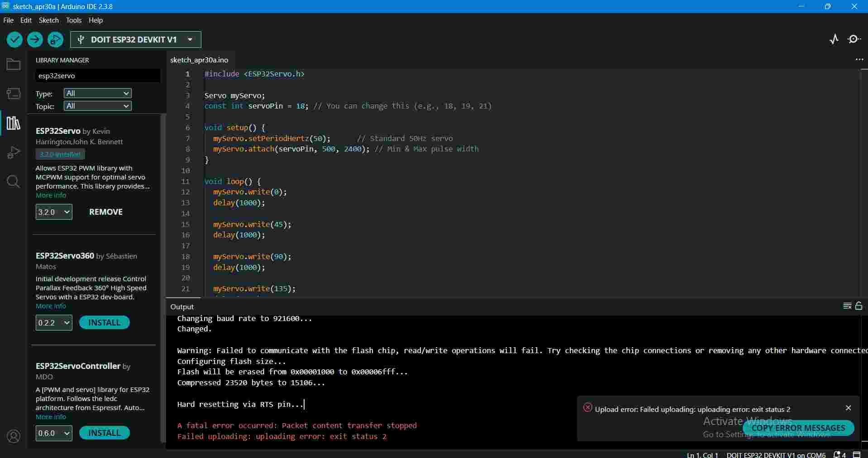Open the board selector DOIT ESP32 DEVKIT V1
Image resolution: width=868 pixels, height=458 pixels.
136,40
